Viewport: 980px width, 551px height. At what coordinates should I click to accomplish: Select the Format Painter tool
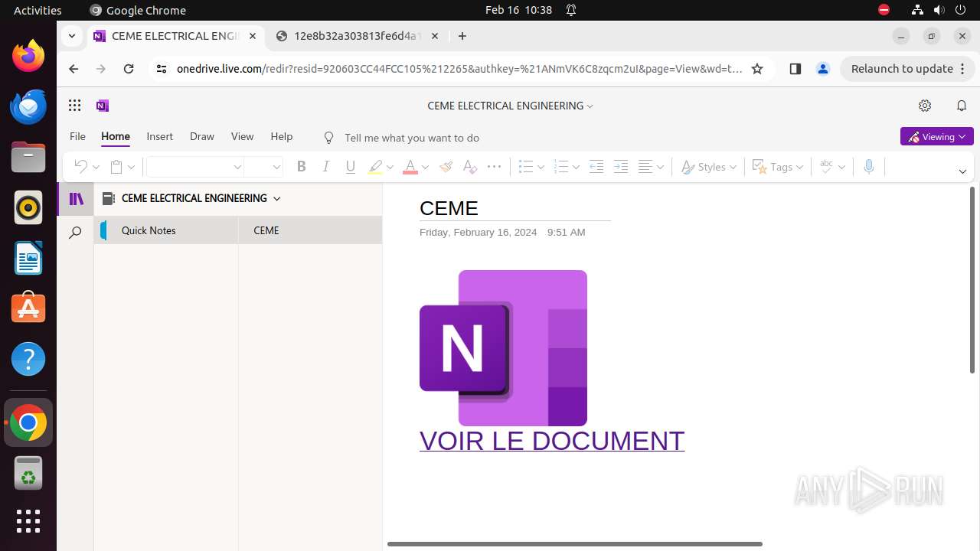(x=446, y=167)
